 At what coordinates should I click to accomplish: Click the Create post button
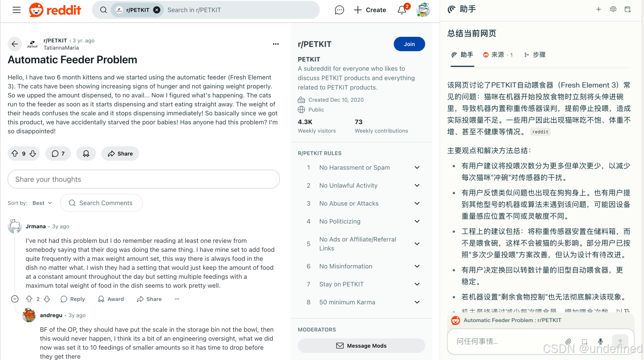point(370,10)
